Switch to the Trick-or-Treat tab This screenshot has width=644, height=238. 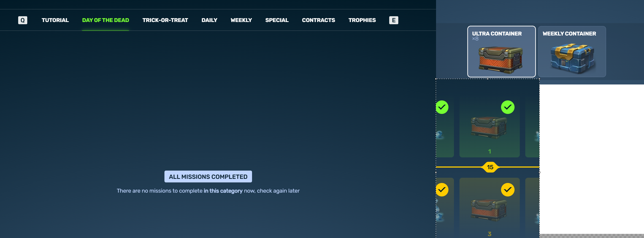coord(165,20)
